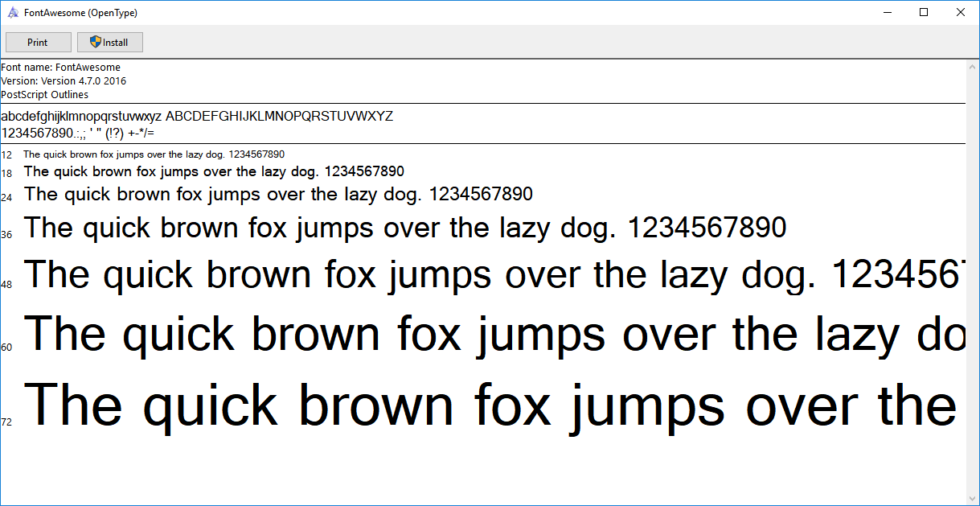980x506 pixels.
Task: Click the Version 4.7.0 2016 line
Action: pyautogui.click(x=63, y=80)
